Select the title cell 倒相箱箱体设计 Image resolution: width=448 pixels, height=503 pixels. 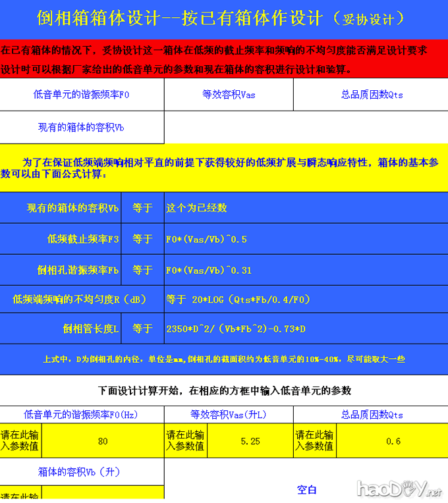(x=224, y=18)
